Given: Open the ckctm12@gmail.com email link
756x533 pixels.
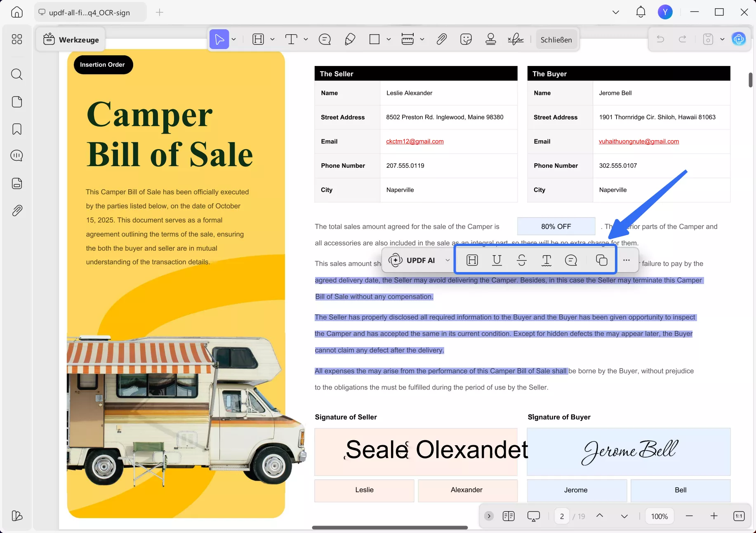Looking at the screenshot, I should pos(415,141).
